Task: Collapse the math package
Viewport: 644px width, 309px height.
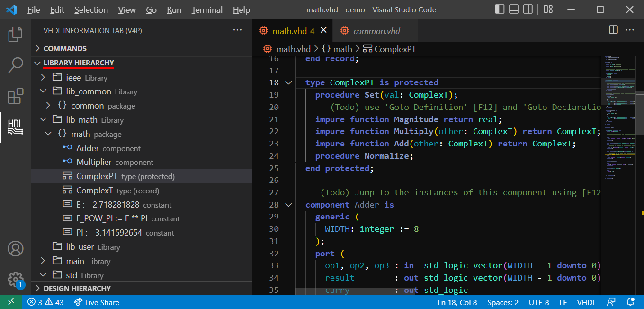Action: pos(48,134)
